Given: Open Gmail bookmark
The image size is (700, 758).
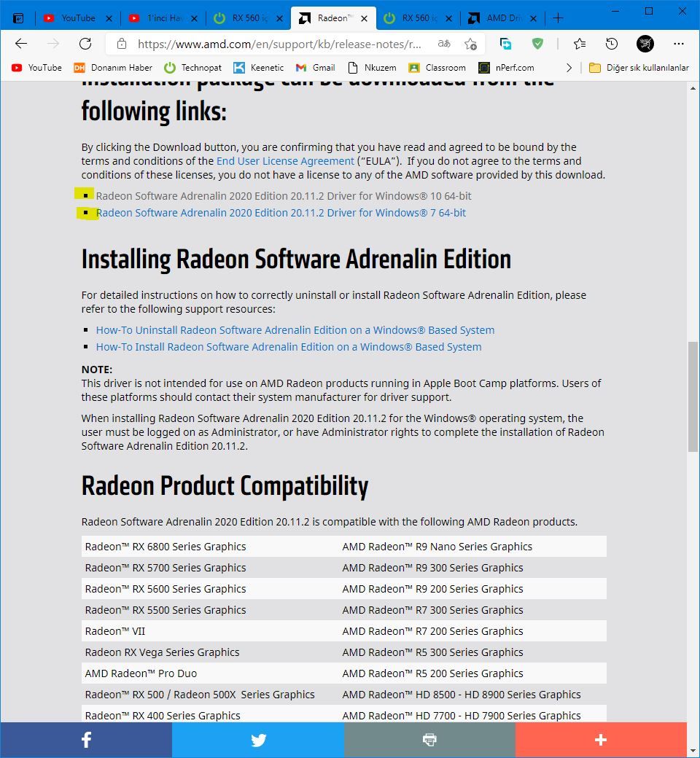Looking at the screenshot, I should pyautogui.click(x=316, y=68).
